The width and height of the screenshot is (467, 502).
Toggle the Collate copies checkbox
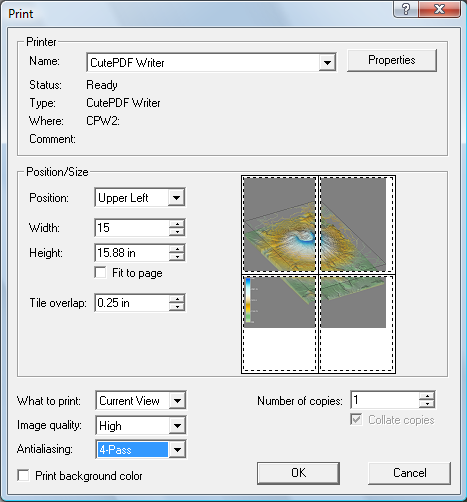point(356,419)
